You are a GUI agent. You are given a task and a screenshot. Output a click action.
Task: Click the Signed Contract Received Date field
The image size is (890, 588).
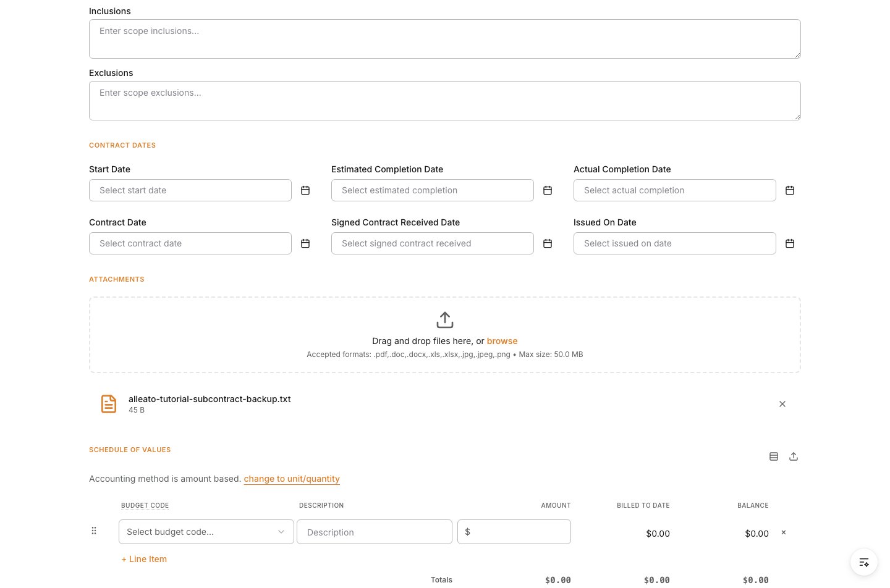[x=433, y=243]
